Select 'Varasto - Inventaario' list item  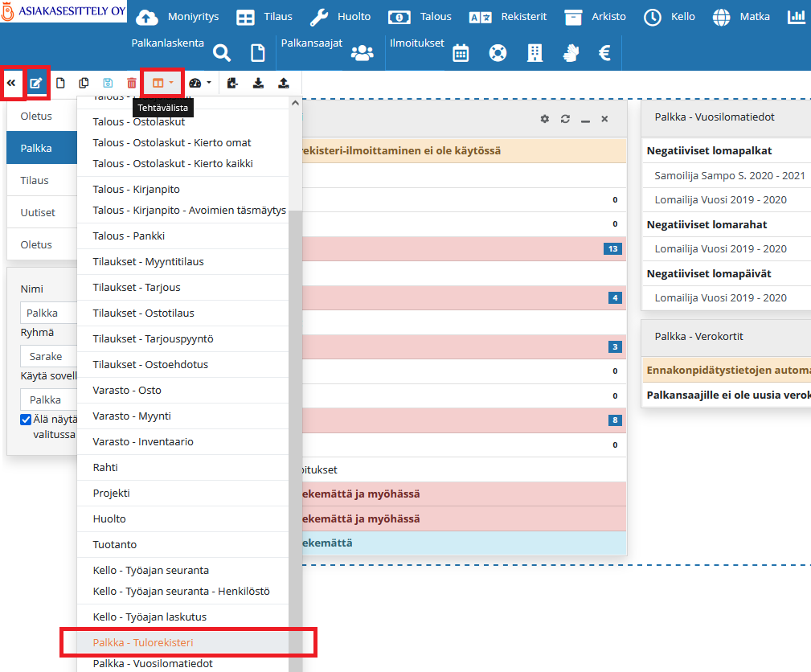(143, 441)
